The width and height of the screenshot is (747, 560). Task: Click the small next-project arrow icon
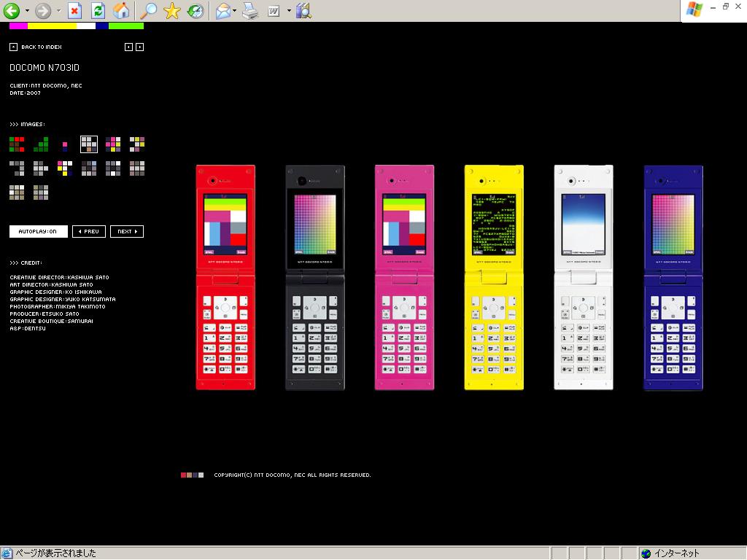(139, 47)
